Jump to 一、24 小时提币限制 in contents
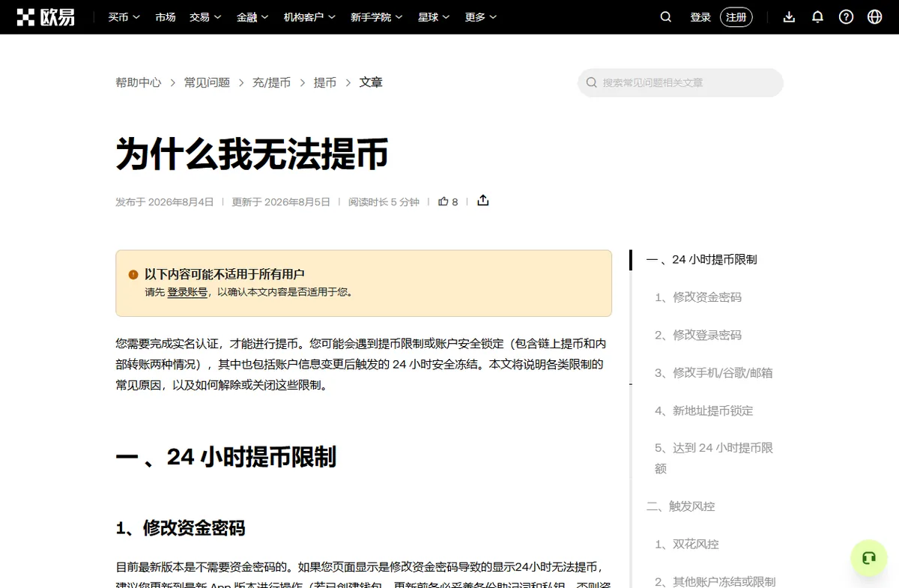899x588 pixels. pyautogui.click(x=701, y=259)
